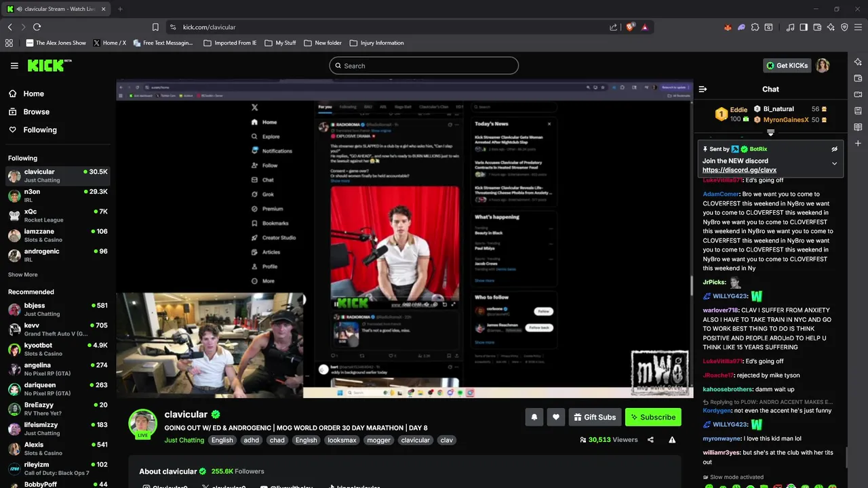
Task: Open the Leo AI sparkle toolbar icon
Action: [831, 27]
